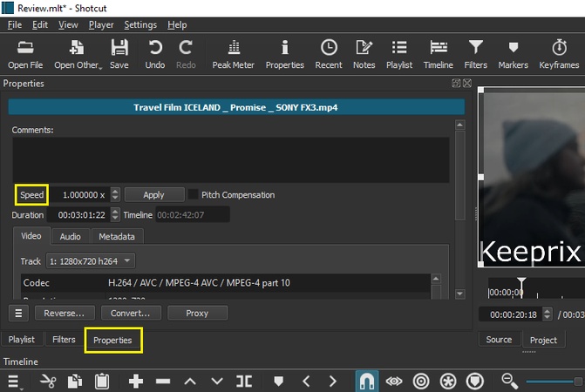Ripple delete with minus icon
Screen dimensions: 585x392
(x=163, y=382)
